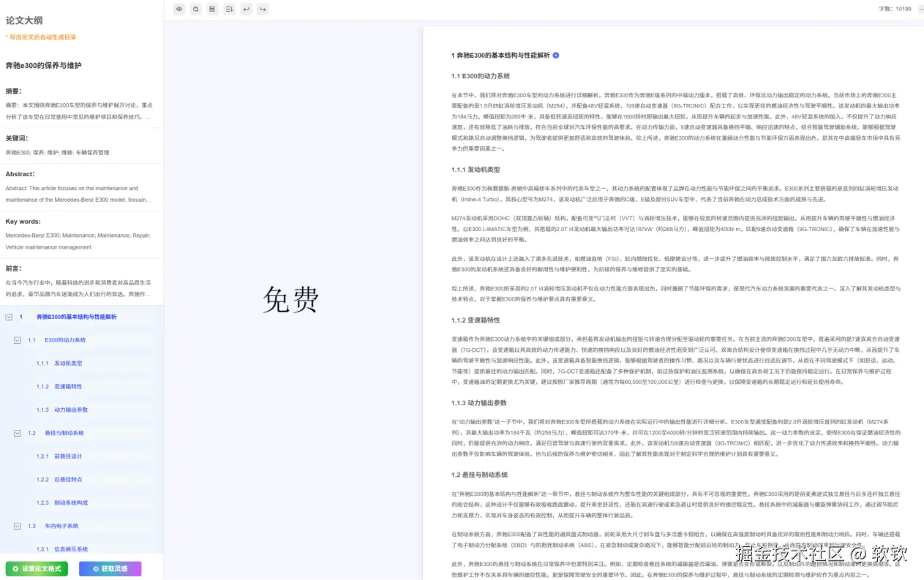Viewport: 924px width, 580px height.
Task: Open the search magnifier tool
Action: point(194,9)
